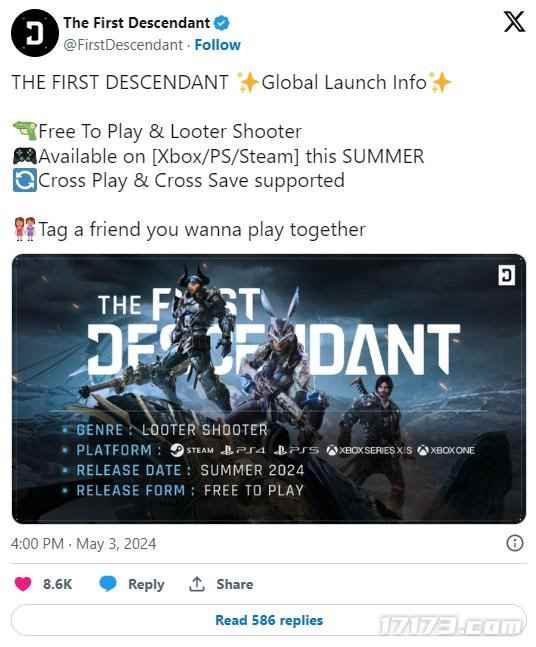Viewport: 536px width, 647px height.
Task: Open the tweet info circle icon
Action: (x=515, y=543)
